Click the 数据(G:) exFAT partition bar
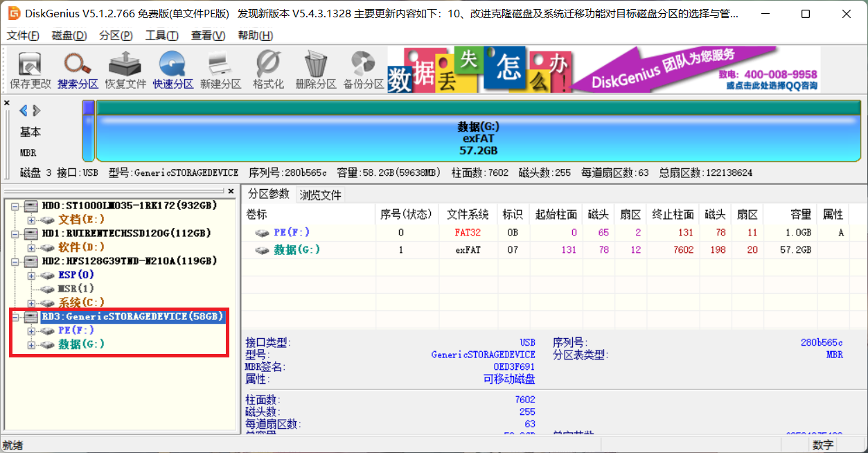This screenshot has height=453, width=868. pos(478,139)
